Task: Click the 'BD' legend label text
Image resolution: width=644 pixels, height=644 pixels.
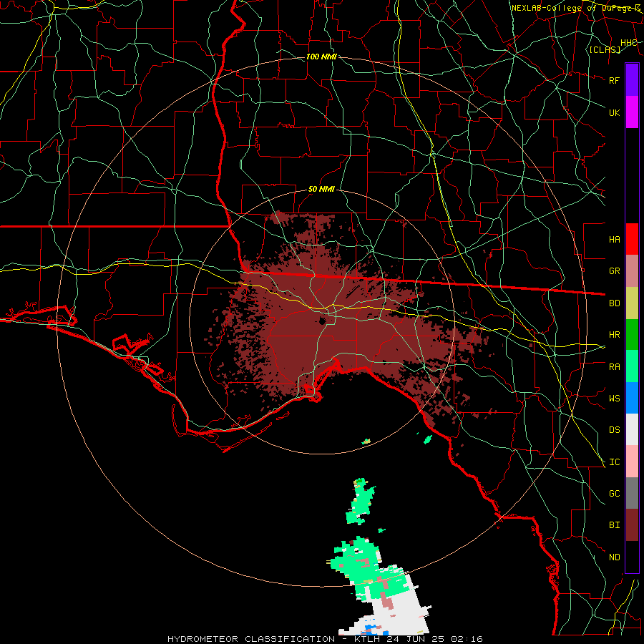Action: pyautogui.click(x=614, y=303)
